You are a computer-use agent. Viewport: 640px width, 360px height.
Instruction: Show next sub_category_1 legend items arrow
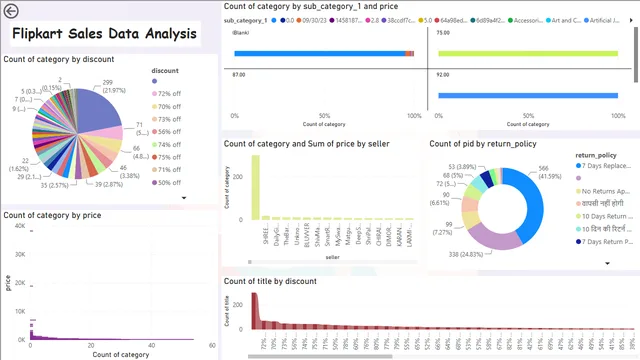[631, 20]
